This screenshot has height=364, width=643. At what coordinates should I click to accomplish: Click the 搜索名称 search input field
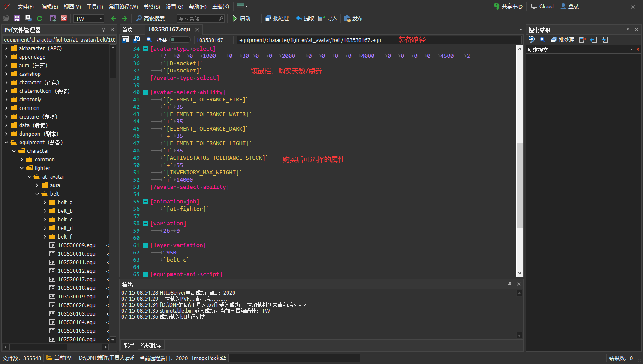(x=198, y=18)
